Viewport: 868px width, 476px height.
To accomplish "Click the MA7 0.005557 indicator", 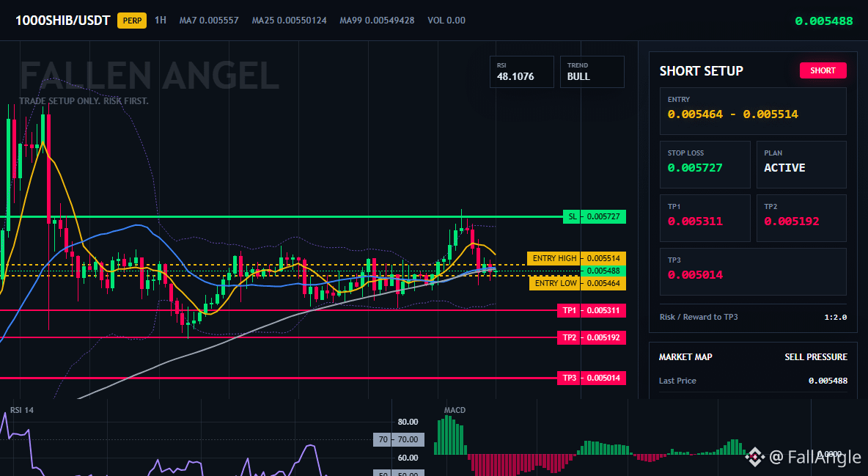I will coord(209,21).
